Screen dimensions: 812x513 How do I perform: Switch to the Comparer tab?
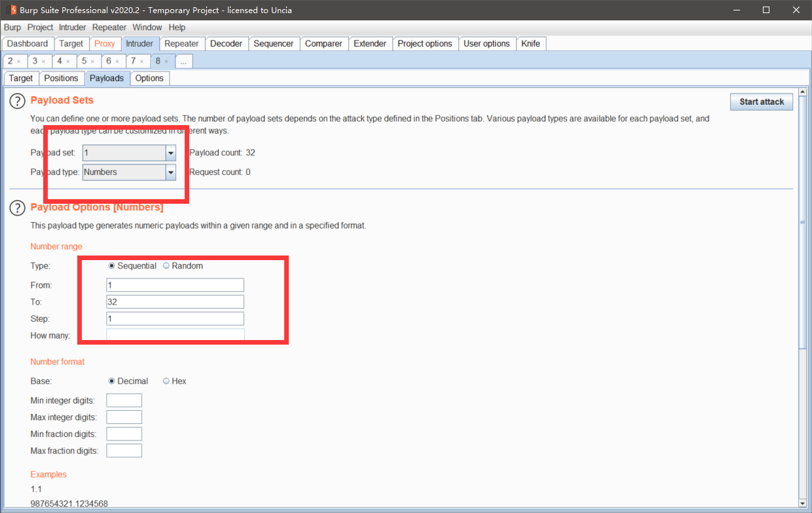(x=323, y=44)
